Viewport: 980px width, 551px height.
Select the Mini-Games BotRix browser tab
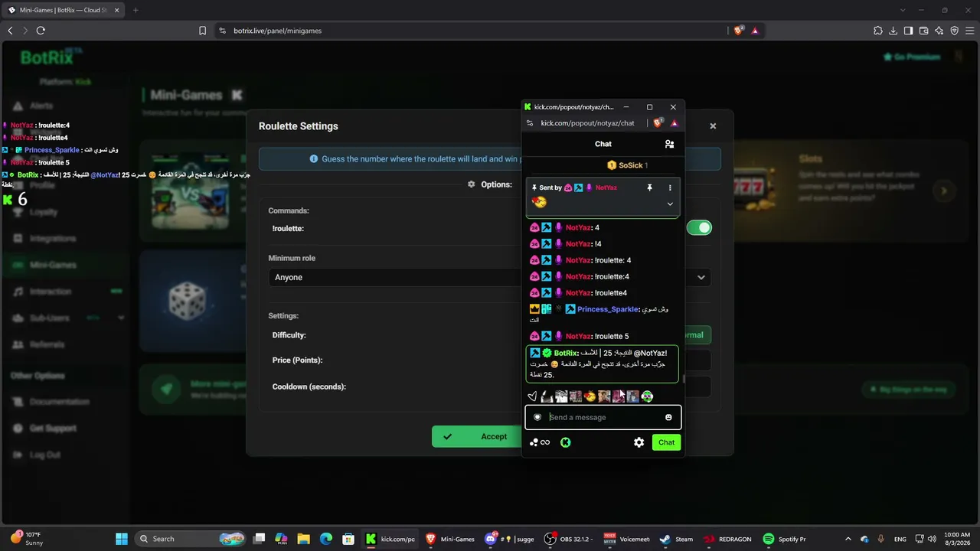(x=62, y=10)
